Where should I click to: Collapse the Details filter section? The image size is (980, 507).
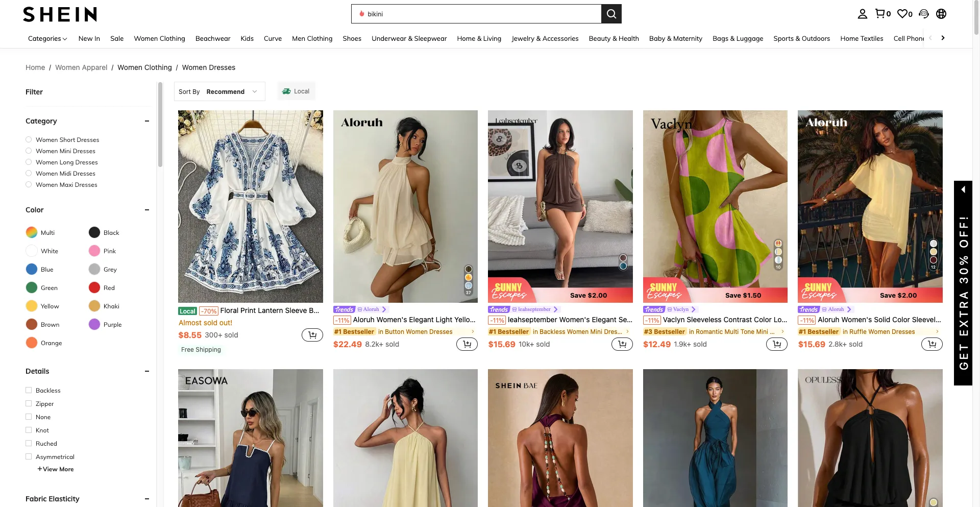147,371
